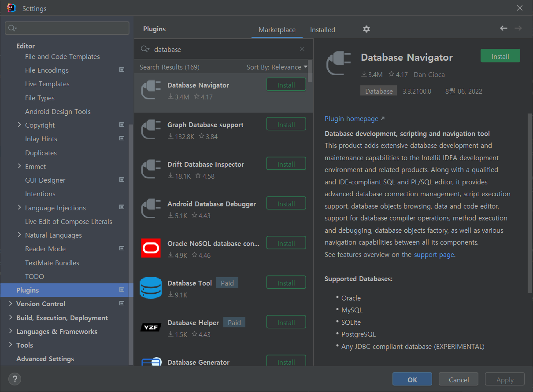
Task: Expand the Language Injections node
Action: 19,208
